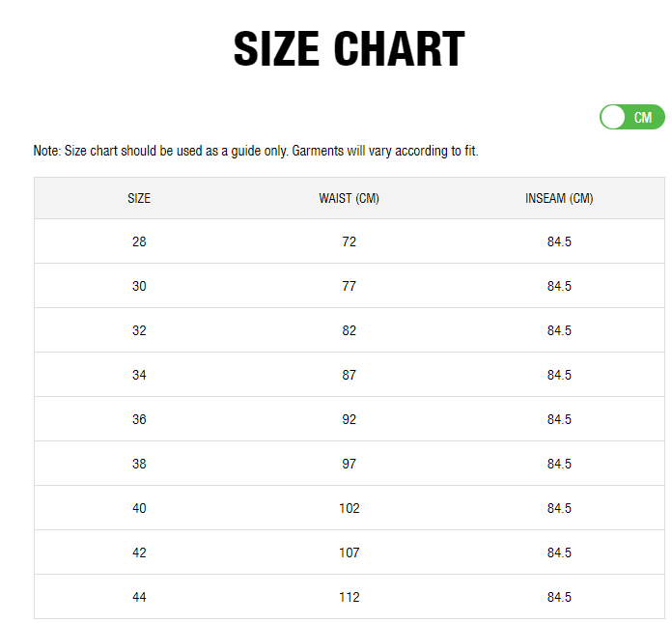Select the INSEAM (CM) column header
672x623 pixels.
(559, 199)
